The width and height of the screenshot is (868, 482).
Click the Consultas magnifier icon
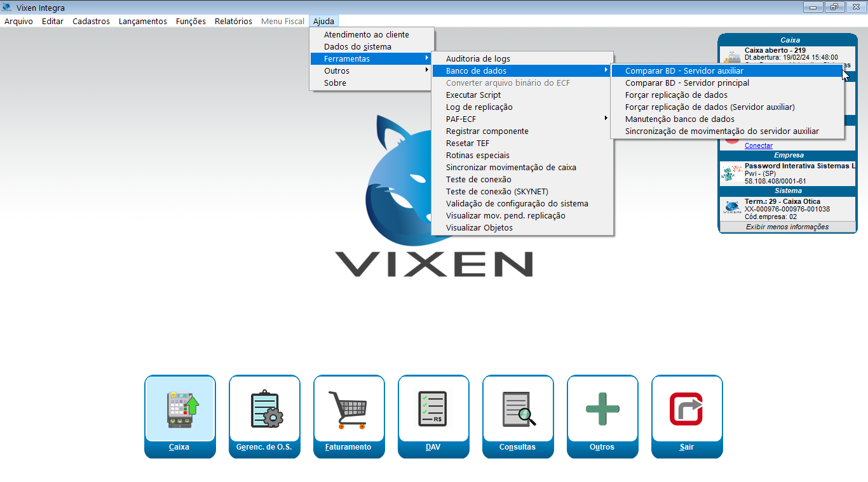click(x=518, y=409)
